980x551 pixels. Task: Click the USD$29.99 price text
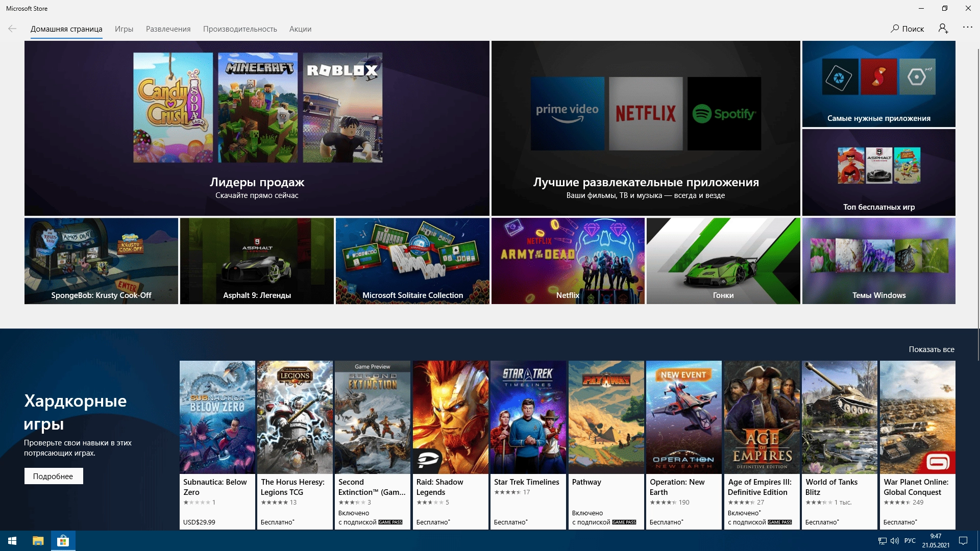tap(199, 522)
